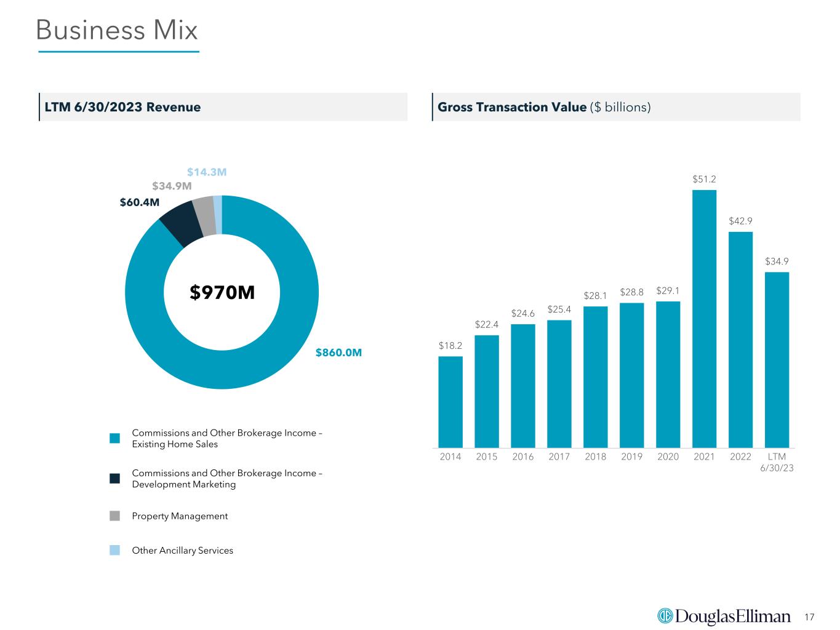Click the page number 17
840x630 pixels.
coord(809,617)
